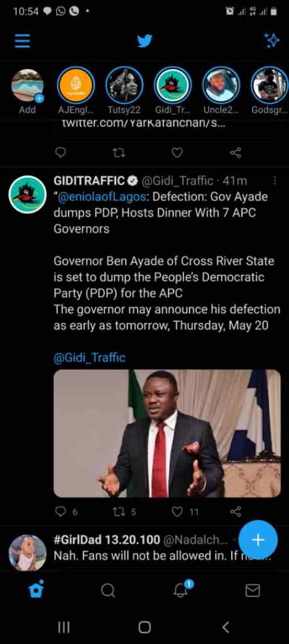289x644 pixels.
Task: Add your own fleet story
Action: pyautogui.click(x=27, y=86)
